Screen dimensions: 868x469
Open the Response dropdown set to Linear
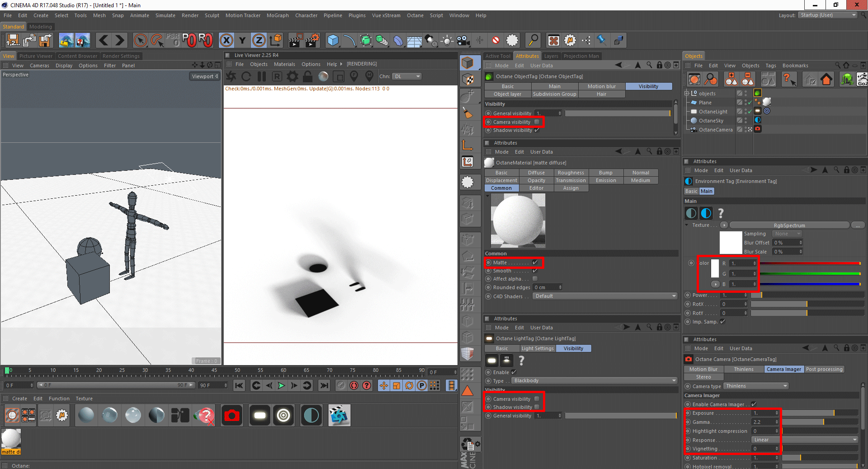pyautogui.click(x=804, y=440)
